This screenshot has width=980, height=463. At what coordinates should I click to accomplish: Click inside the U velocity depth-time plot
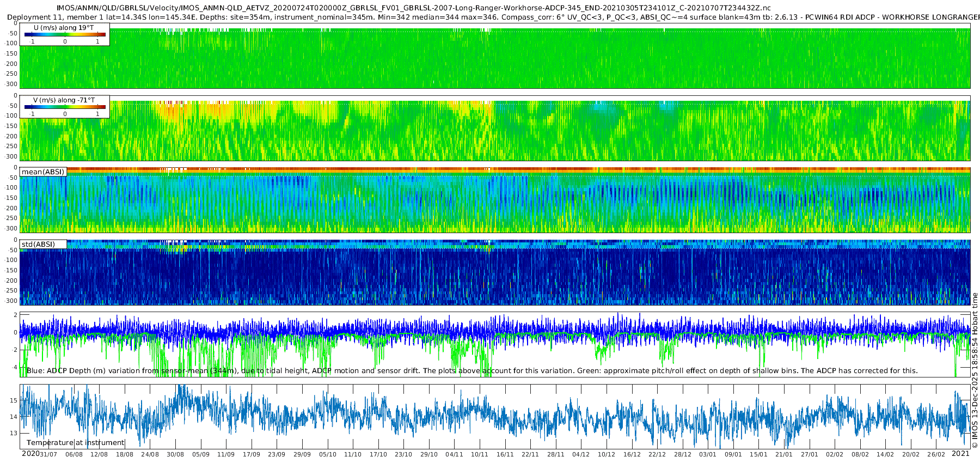pyautogui.click(x=495, y=56)
